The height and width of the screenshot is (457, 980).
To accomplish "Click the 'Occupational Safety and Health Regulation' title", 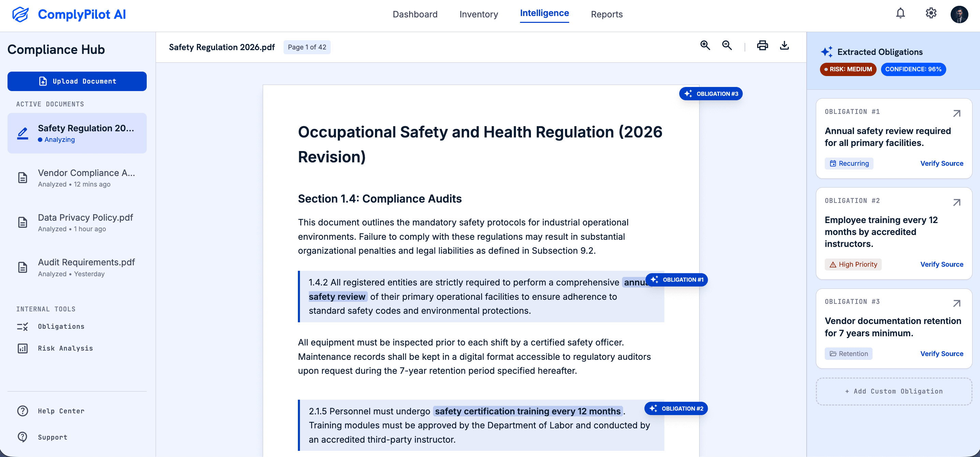I will coord(480,144).
